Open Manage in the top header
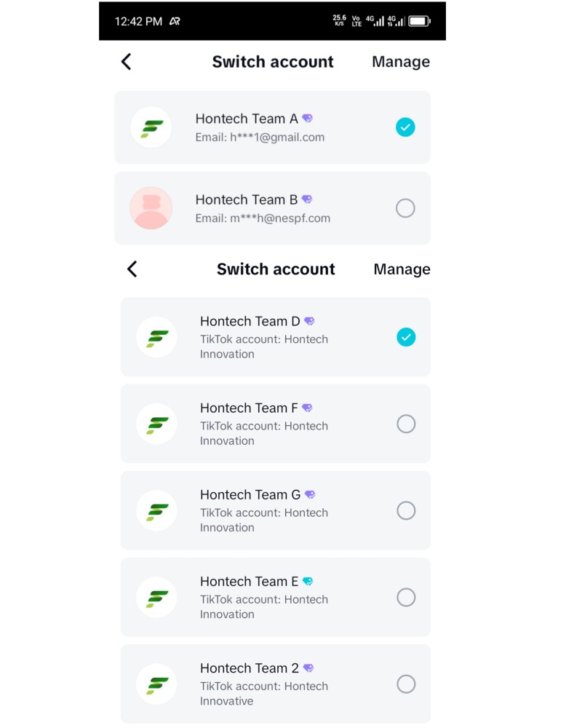 401,62
